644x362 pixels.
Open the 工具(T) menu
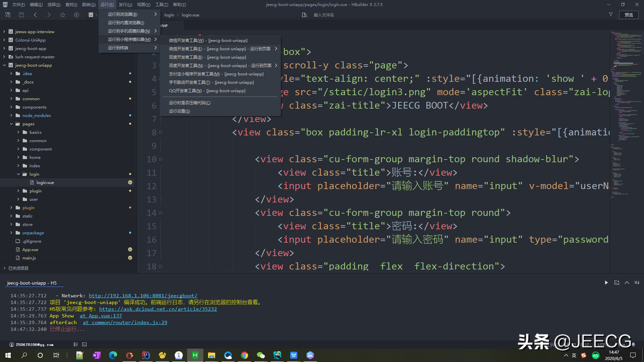[x=162, y=5]
